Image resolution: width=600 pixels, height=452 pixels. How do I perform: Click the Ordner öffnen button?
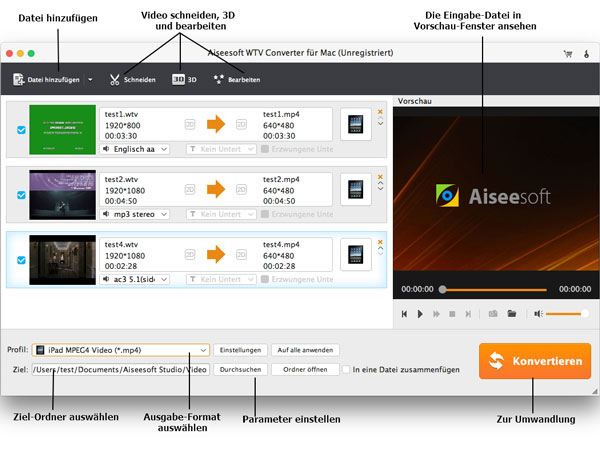point(305,369)
